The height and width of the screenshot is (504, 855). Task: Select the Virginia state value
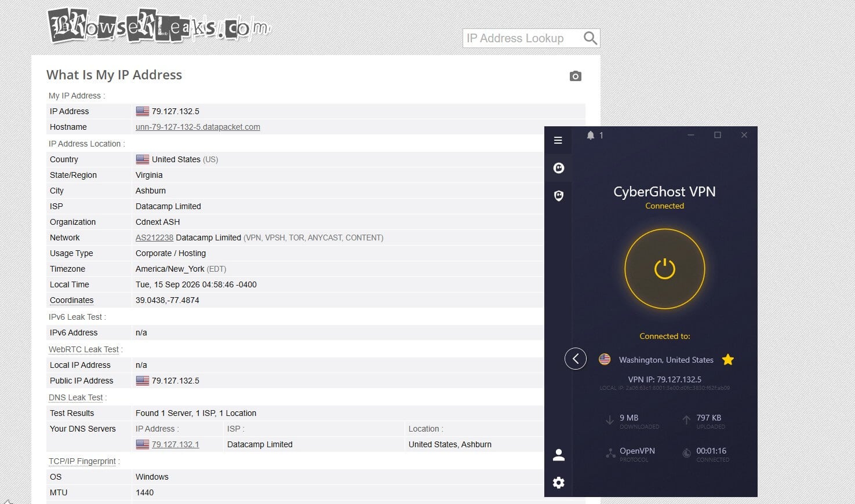[x=149, y=175]
